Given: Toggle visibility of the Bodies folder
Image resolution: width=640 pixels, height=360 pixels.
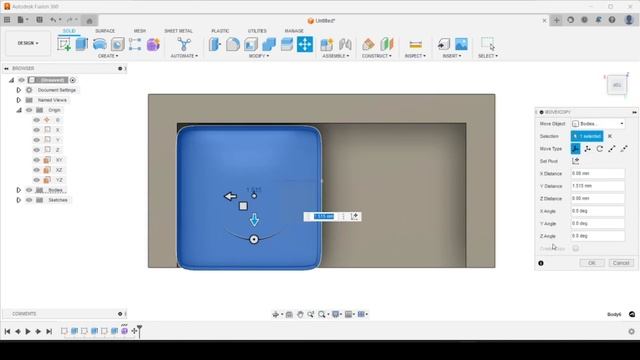Looking at the screenshot, I should tap(29, 190).
